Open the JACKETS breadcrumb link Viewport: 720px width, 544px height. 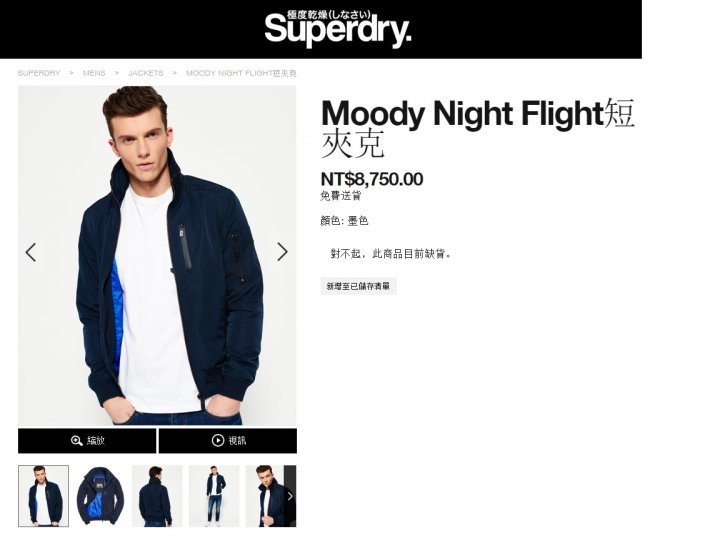pos(146,73)
